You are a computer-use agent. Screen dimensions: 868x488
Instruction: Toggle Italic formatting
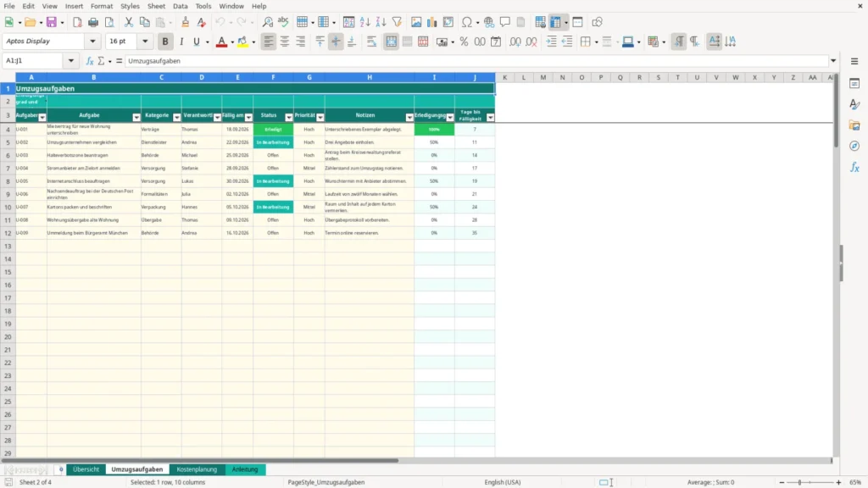click(181, 42)
